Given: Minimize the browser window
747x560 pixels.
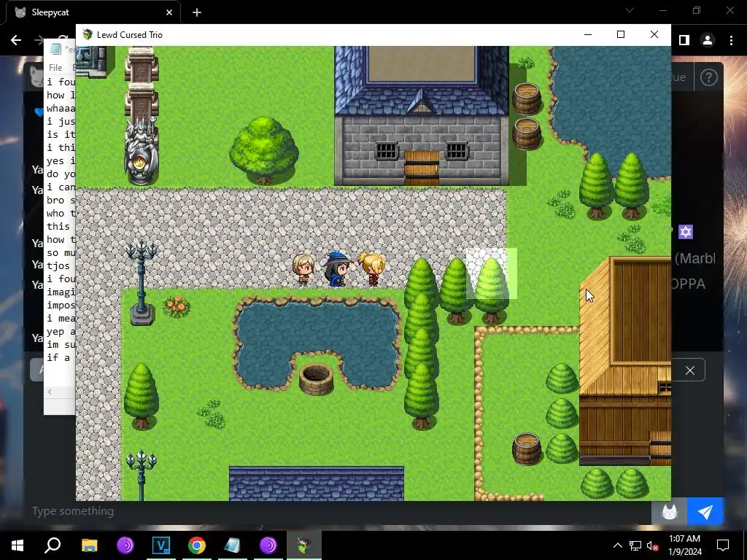Looking at the screenshot, I should (x=662, y=10).
